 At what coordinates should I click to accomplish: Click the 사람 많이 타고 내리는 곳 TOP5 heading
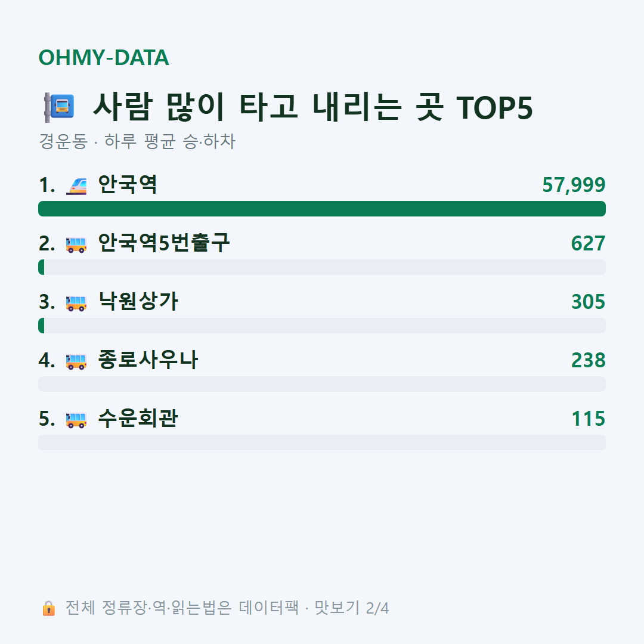[x=313, y=107]
